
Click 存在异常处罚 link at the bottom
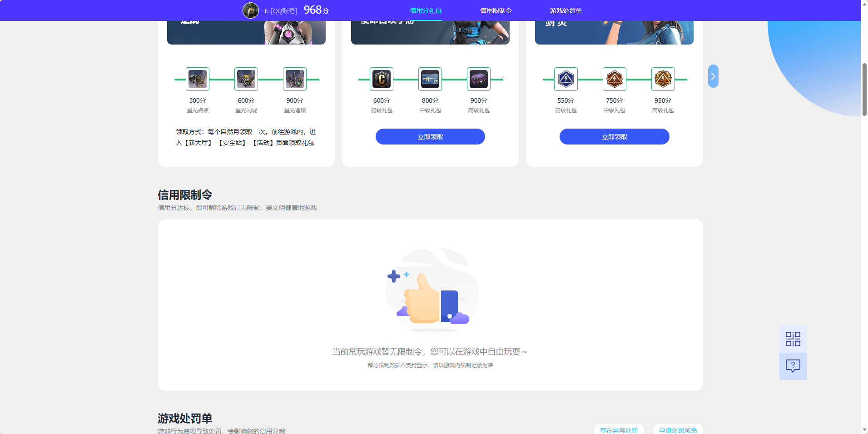coord(619,430)
